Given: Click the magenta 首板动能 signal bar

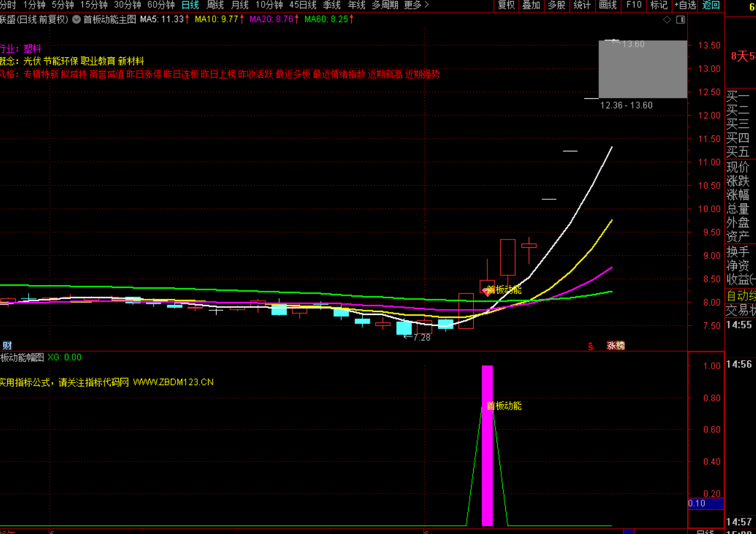Looking at the screenshot, I should click(x=487, y=445).
